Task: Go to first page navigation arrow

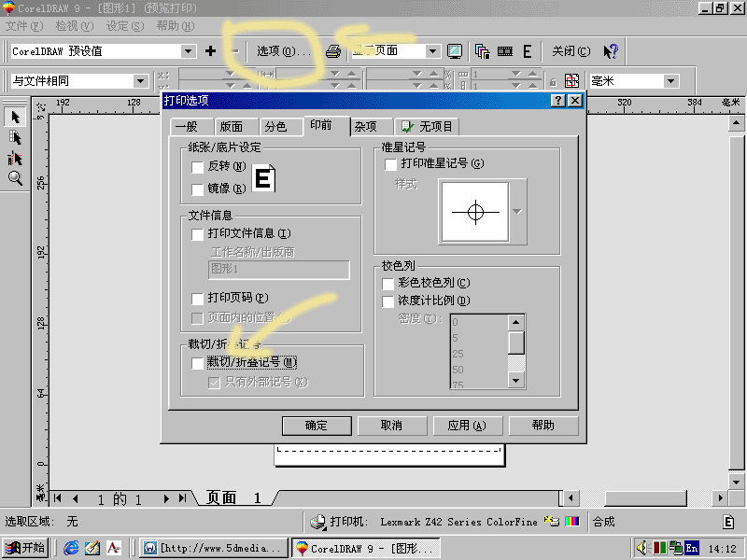Action: pos(58,498)
